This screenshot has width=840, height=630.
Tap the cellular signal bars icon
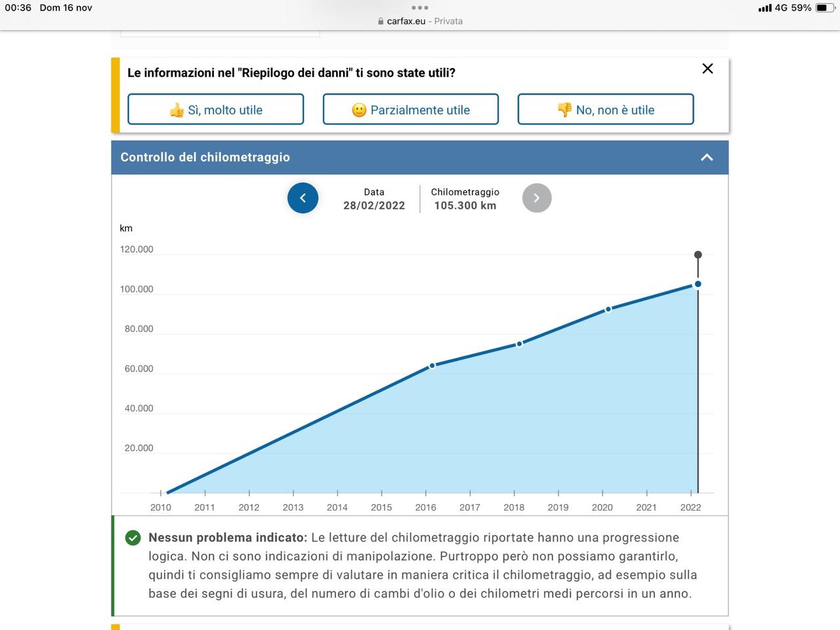(x=765, y=8)
